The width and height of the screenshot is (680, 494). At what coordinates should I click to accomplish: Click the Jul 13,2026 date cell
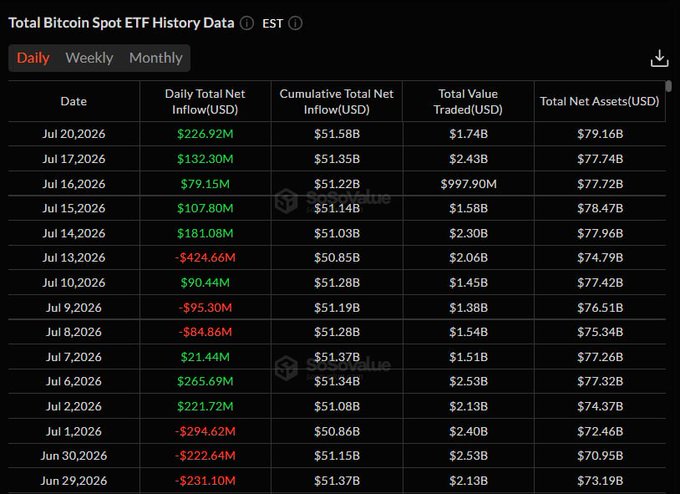coord(74,258)
